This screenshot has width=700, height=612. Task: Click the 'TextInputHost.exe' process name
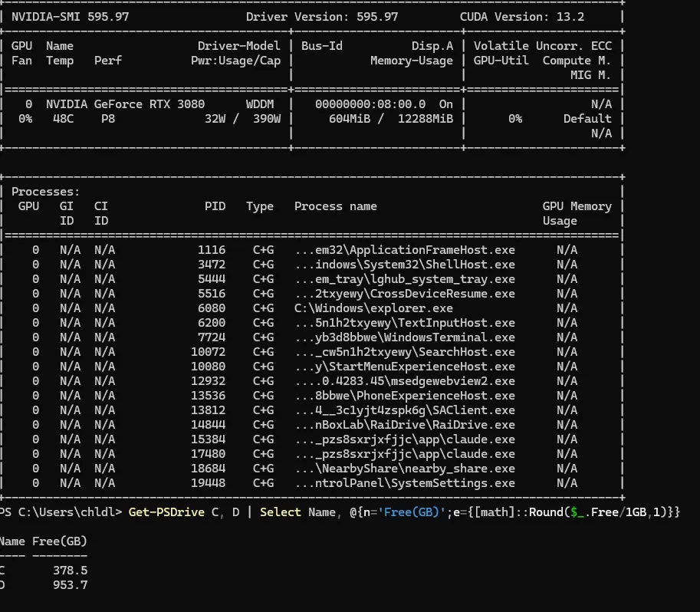click(x=456, y=323)
